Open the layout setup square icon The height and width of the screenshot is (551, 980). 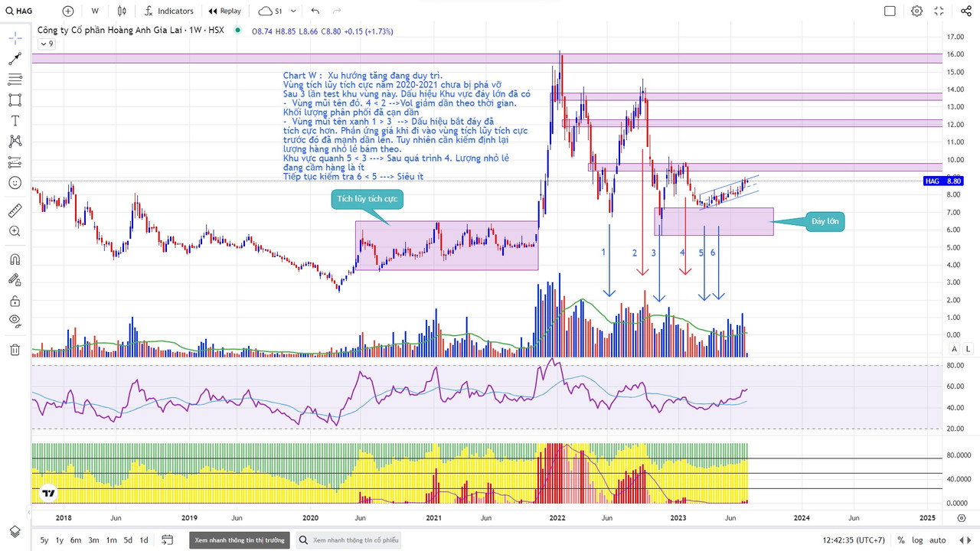coord(890,11)
